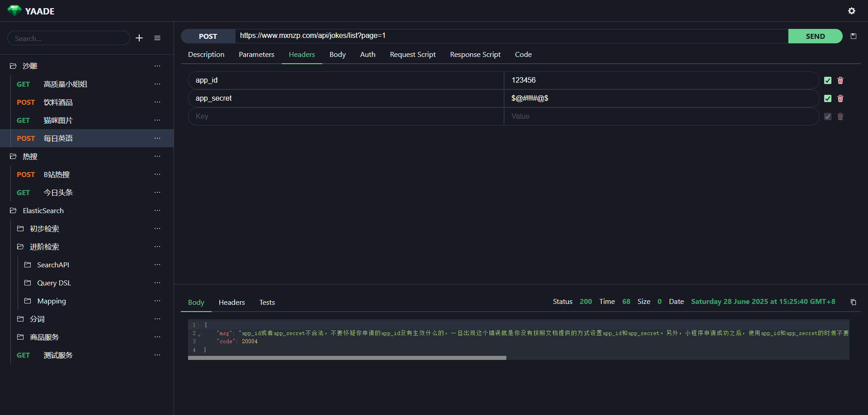This screenshot has width=868, height=415.
Task: Delete the app_id header row
Action: pyautogui.click(x=840, y=80)
